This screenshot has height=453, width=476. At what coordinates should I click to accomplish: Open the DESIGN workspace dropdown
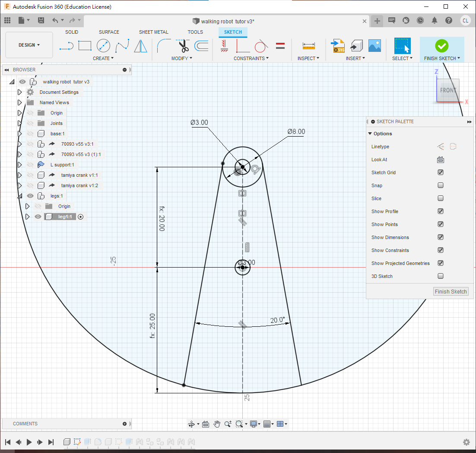(x=29, y=45)
